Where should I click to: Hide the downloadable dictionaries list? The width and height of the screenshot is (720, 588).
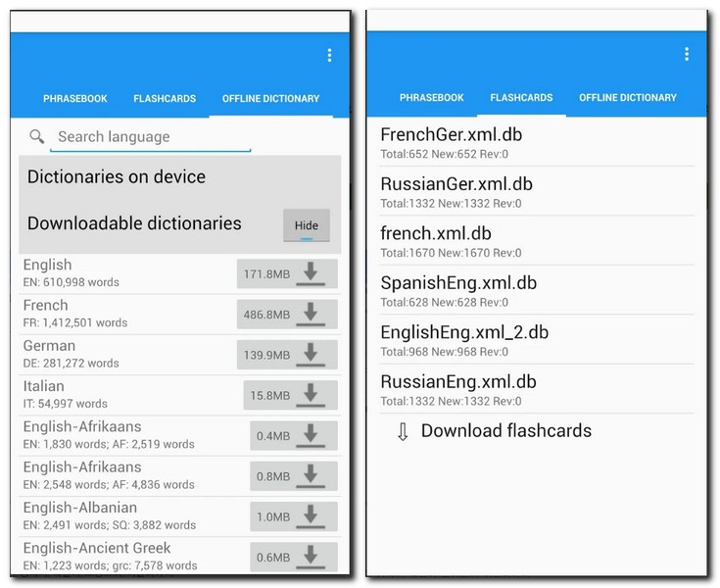click(x=307, y=225)
